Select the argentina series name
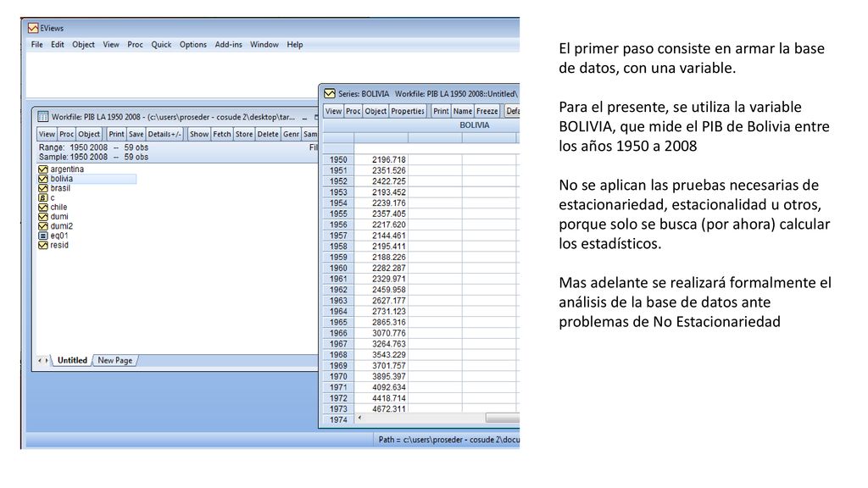Image resolution: width=868 pixels, height=488 pixels. coord(67,169)
